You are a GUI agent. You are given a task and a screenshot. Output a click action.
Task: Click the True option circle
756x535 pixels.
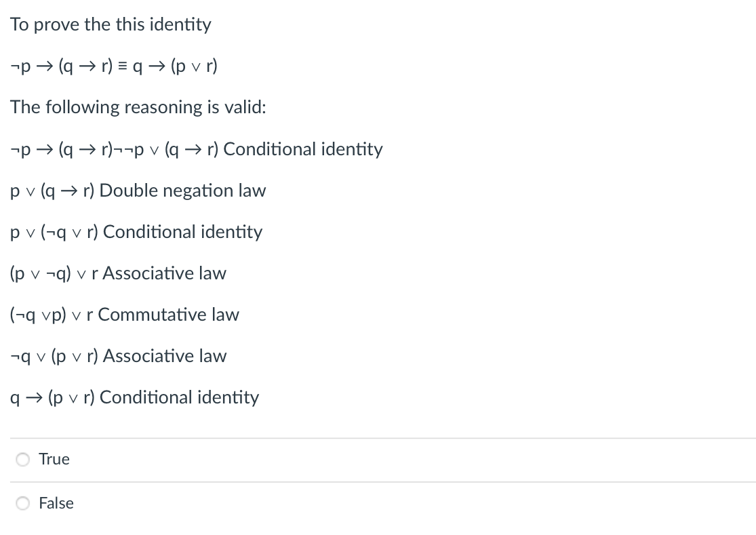tap(22, 459)
